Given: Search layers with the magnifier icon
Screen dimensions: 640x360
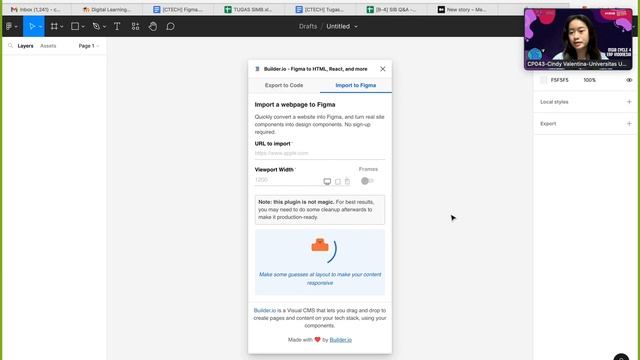Looking at the screenshot, I should pos(10,46).
